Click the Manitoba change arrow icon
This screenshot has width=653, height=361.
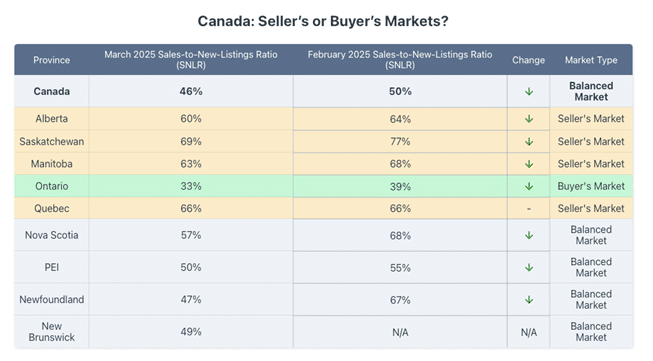pyautogui.click(x=529, y=164)
